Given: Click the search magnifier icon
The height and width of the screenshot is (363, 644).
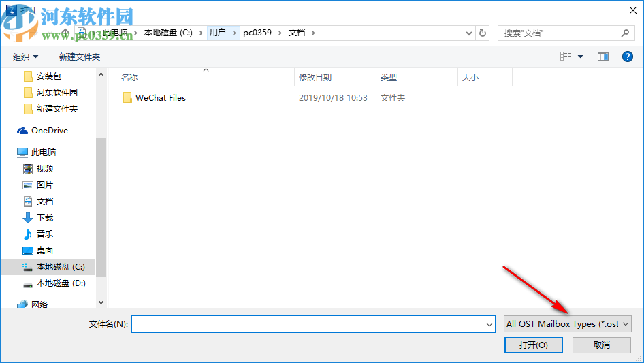Looking at the screenshot, I should coord(625,33).
